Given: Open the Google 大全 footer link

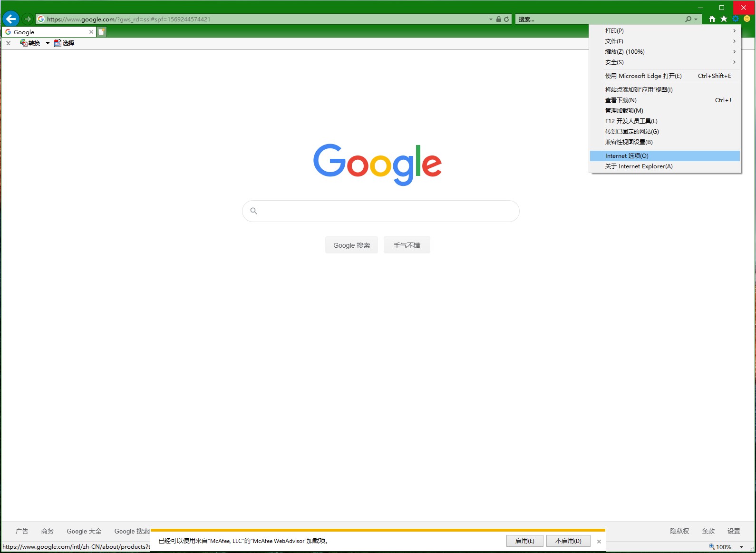Looking at the screenshot, I should pos(84,532).
